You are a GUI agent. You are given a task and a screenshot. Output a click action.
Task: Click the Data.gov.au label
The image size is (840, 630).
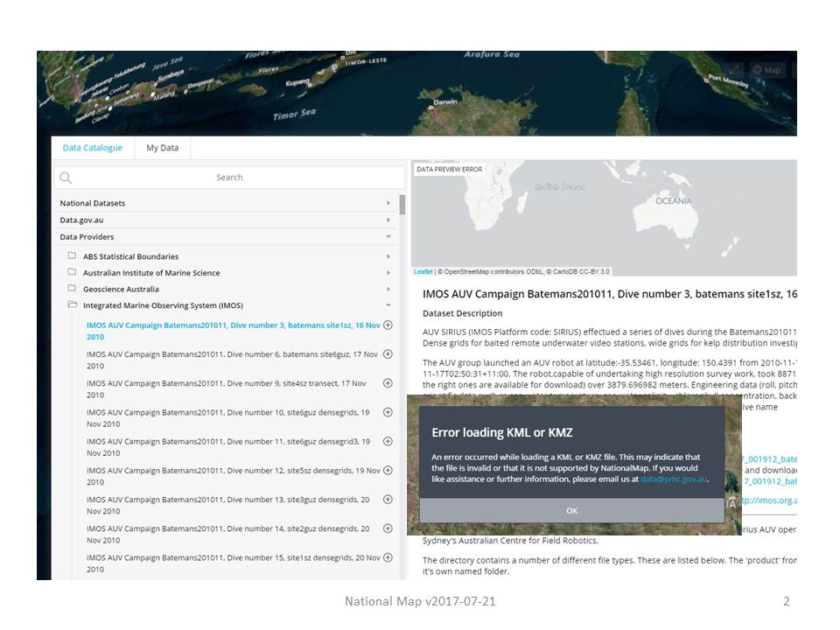pos(81,220)
